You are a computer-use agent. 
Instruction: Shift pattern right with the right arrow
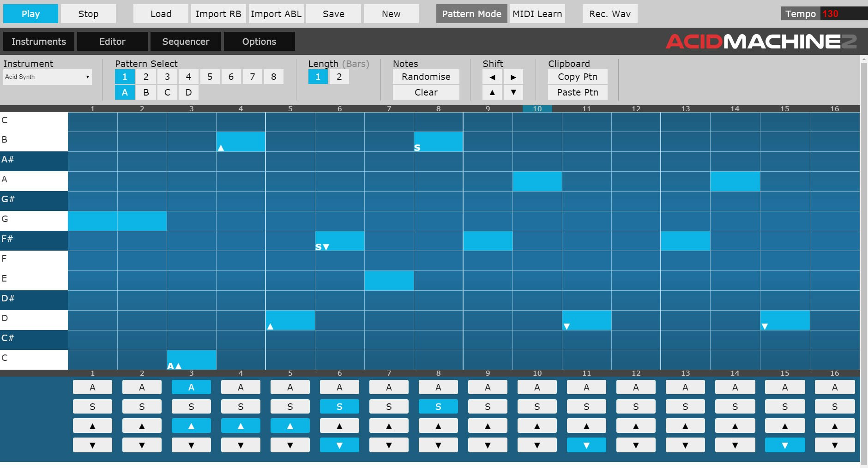[x=513, y=77]
